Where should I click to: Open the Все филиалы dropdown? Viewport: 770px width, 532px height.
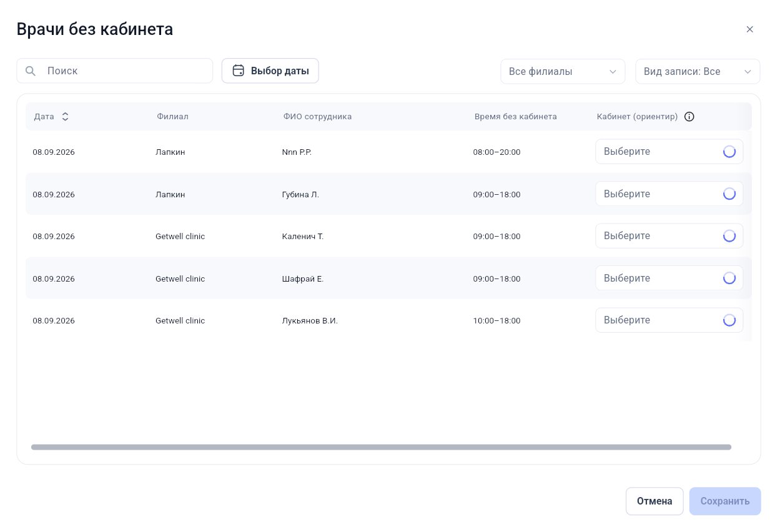click(x=563, y=71)
